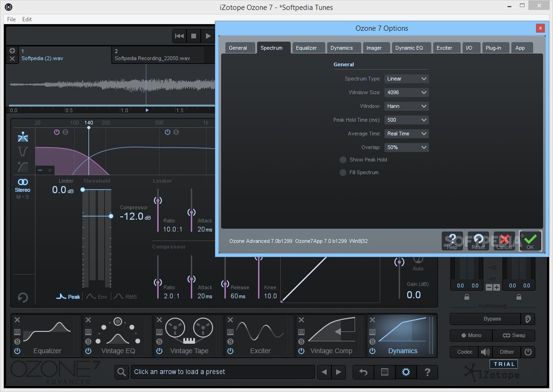Open the Peak Hold Time dropdown
Image resolution: width=553 pixels, height=392 pixels.
click(x=406, y=120)
